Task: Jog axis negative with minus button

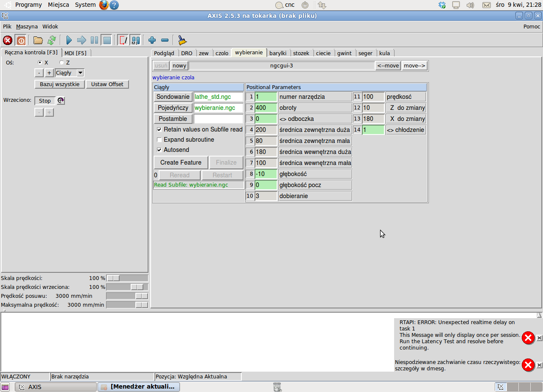Action: coord(39,73)
